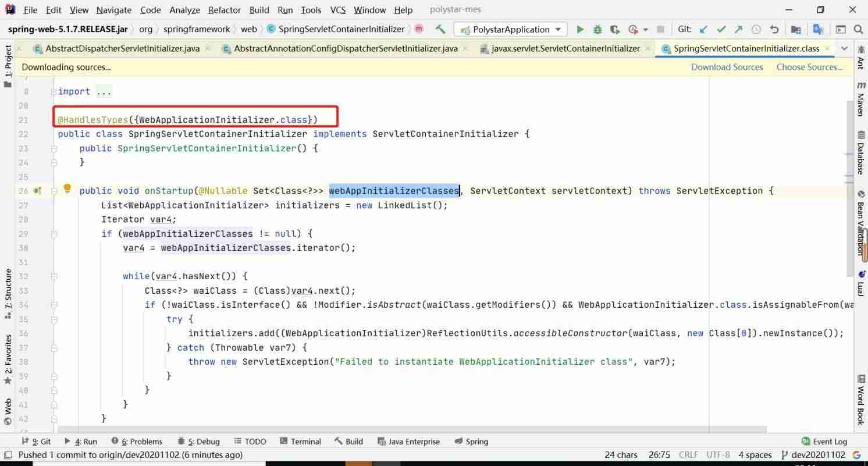
Task: Click tool window quick-access icon in status bar
Action: 8,454
